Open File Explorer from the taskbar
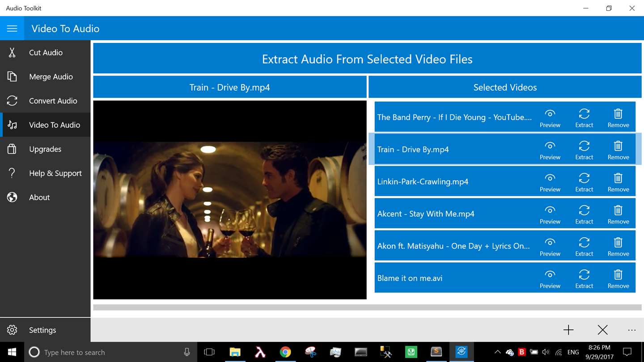This screenshot has width=644, height=362. click(235, 352)
